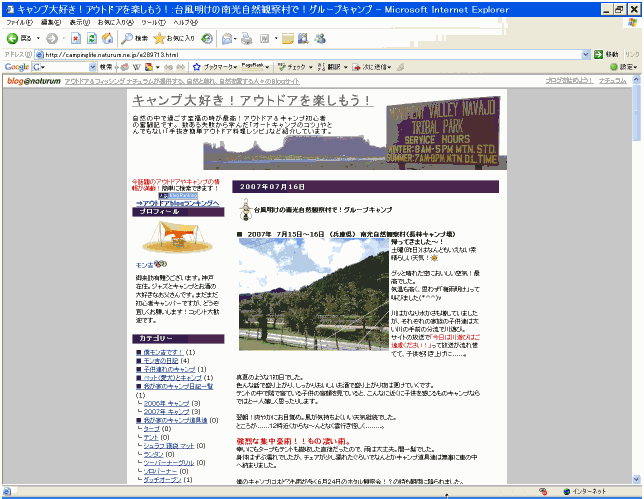This screenshot has height=499, width=644.
Task: Open the Back button history dropdown arrow
Action: (38, 39)
